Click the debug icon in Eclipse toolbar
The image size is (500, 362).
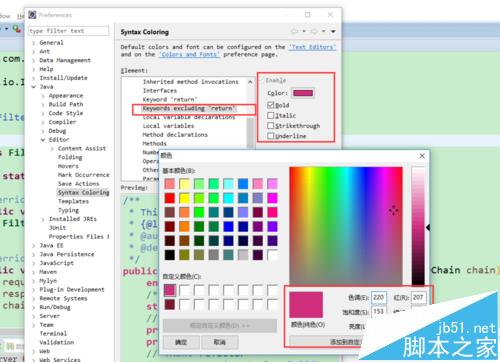click(16, 29)
